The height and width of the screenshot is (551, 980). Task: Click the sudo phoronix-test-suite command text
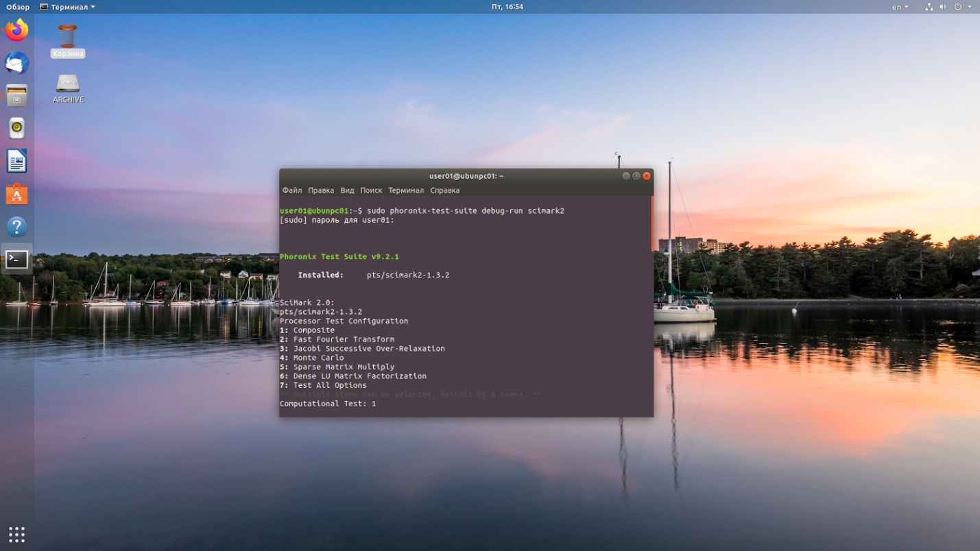(466, 210)
